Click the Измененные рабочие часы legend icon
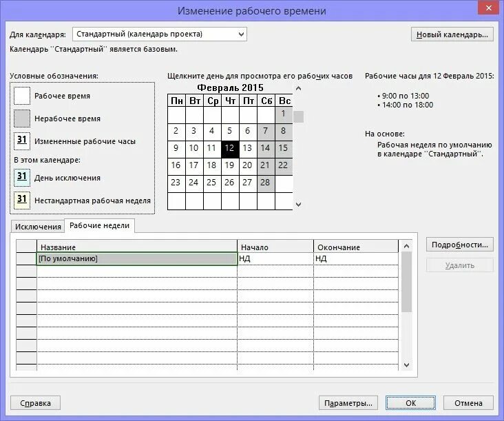 [22, 141]
